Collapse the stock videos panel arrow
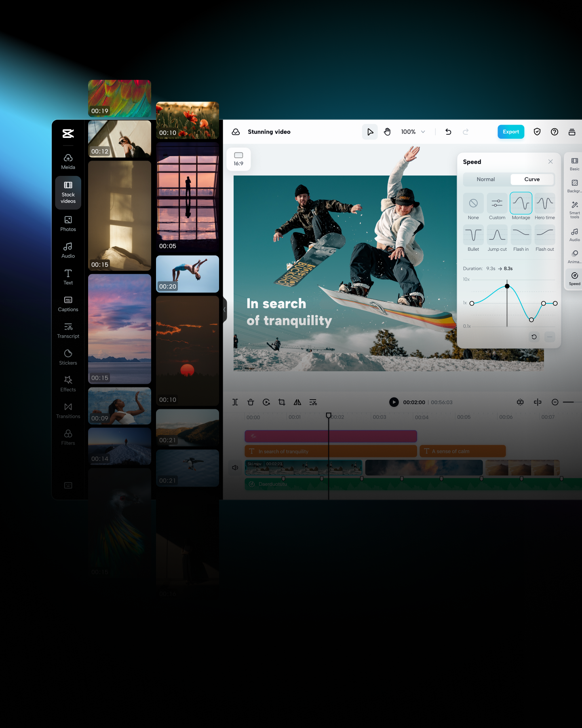Viewport: 582px width, 728px height. (225, 310)
